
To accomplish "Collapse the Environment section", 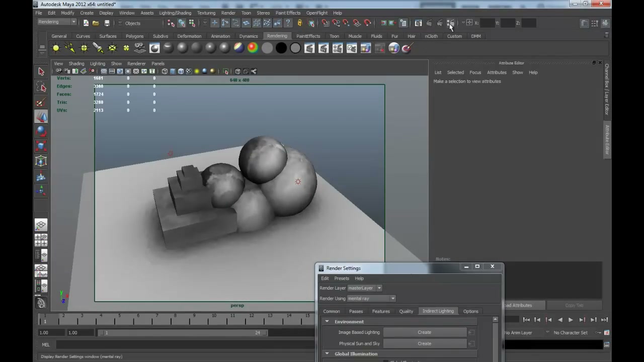I will [x=327, y=321].
